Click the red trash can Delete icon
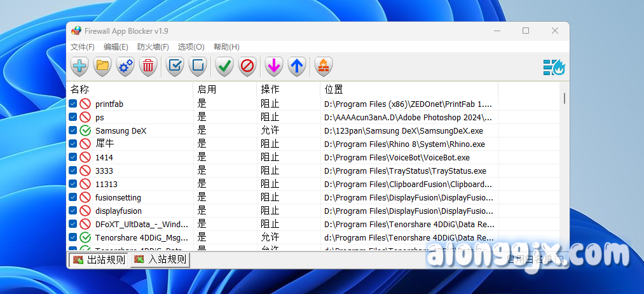 coord(148,66)
